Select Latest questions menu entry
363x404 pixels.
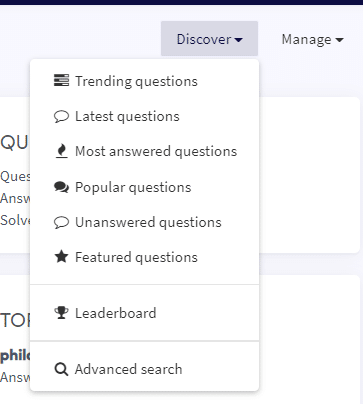pos(144,116)
